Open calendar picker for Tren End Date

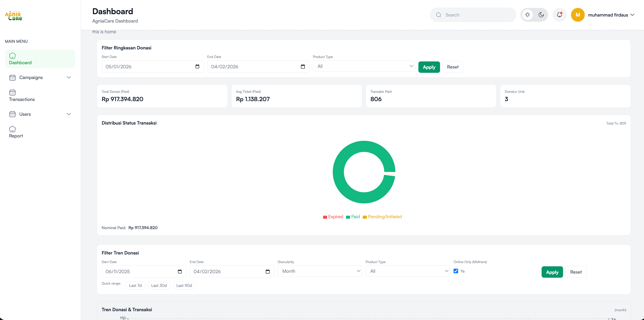[x=267, y=271]
